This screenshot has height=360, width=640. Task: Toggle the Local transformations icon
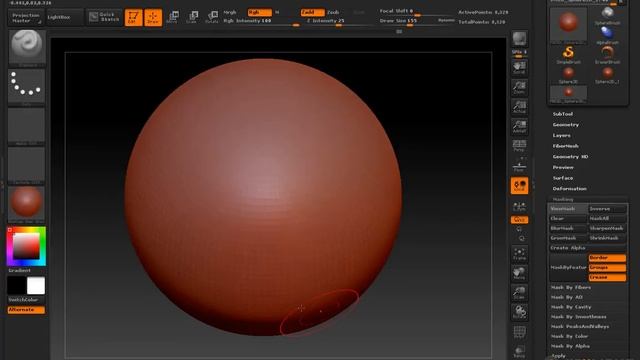pos(520,185)
